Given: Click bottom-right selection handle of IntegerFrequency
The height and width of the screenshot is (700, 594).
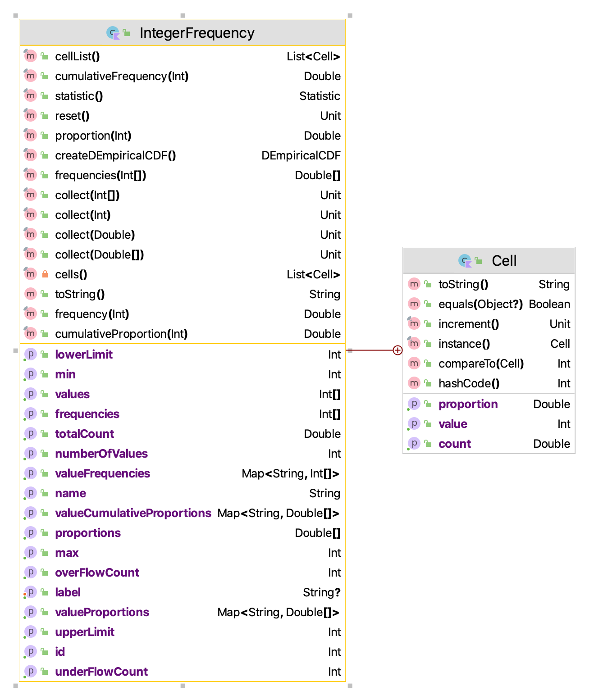Looking at the screenshot, I should (350, 686).
